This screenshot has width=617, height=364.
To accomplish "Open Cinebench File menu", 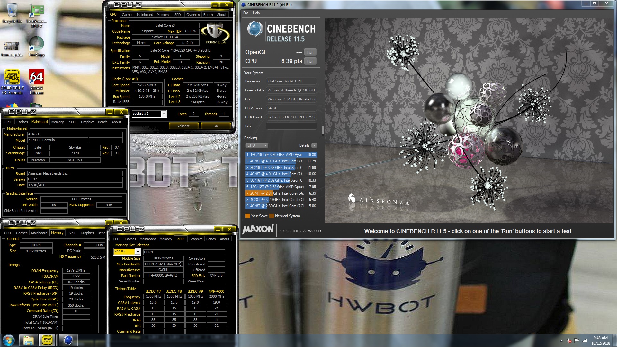I will coord(246,13).
